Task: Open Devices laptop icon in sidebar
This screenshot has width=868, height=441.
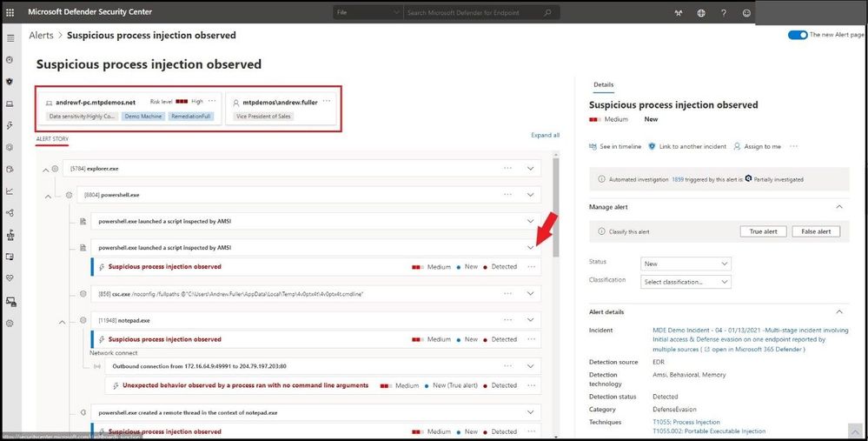Action: (x=10, y=104)
